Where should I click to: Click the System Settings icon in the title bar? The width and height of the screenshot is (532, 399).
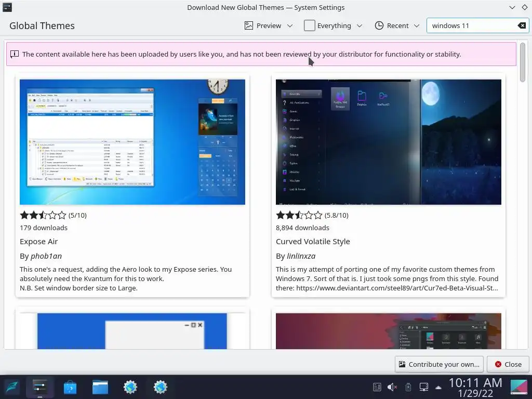pyautogui.click(x=7, y=7)
